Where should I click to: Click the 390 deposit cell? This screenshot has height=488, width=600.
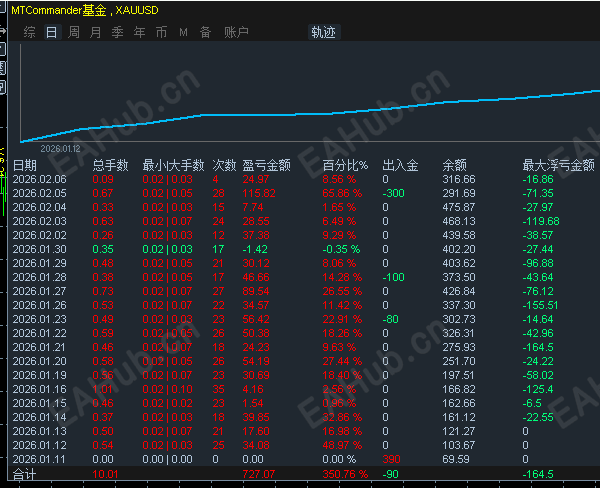click(391, 459)
